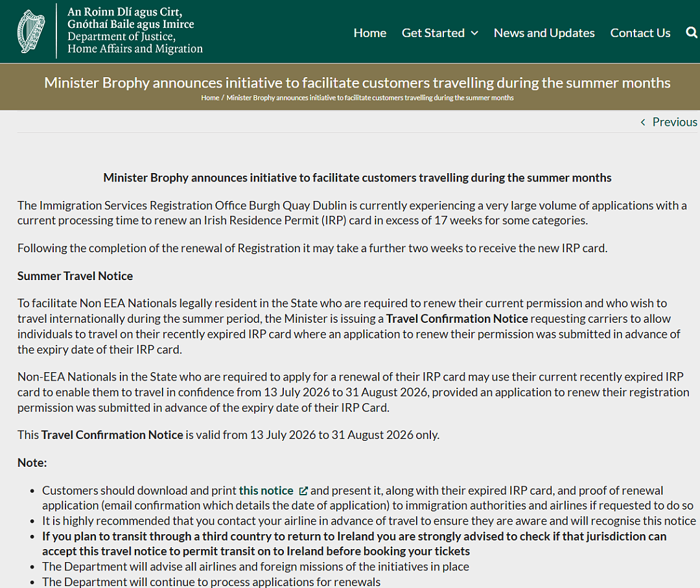Screen dimensions: 700x588
Task: Open the 'this notice' download link
Action: point(266,491)
